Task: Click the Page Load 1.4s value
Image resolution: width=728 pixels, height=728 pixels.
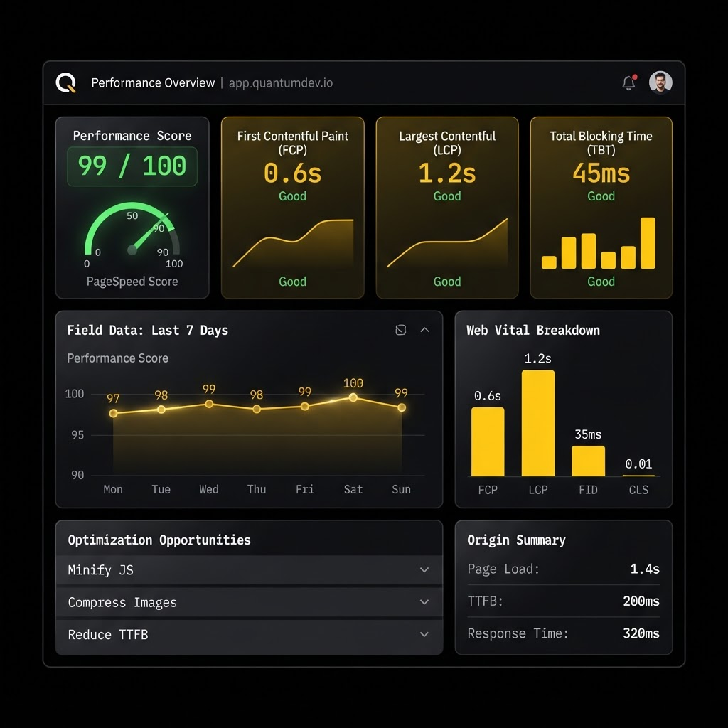Action: (x=645, y=569)
